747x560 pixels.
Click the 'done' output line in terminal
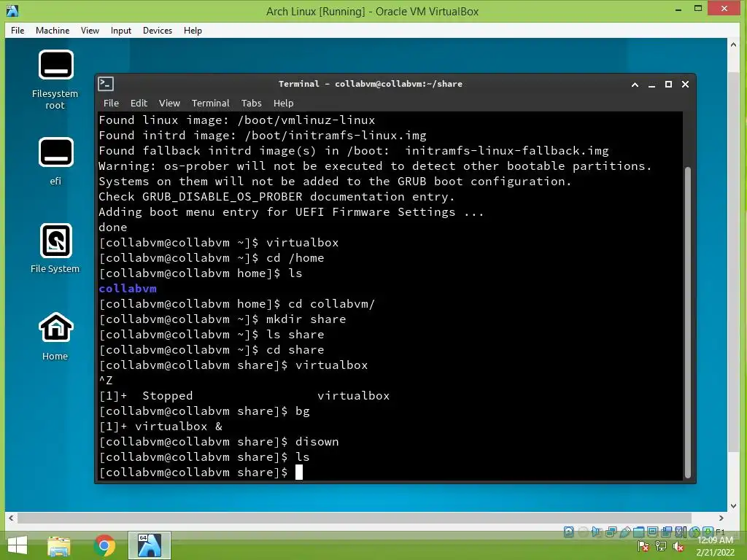(x=113, y=227)
